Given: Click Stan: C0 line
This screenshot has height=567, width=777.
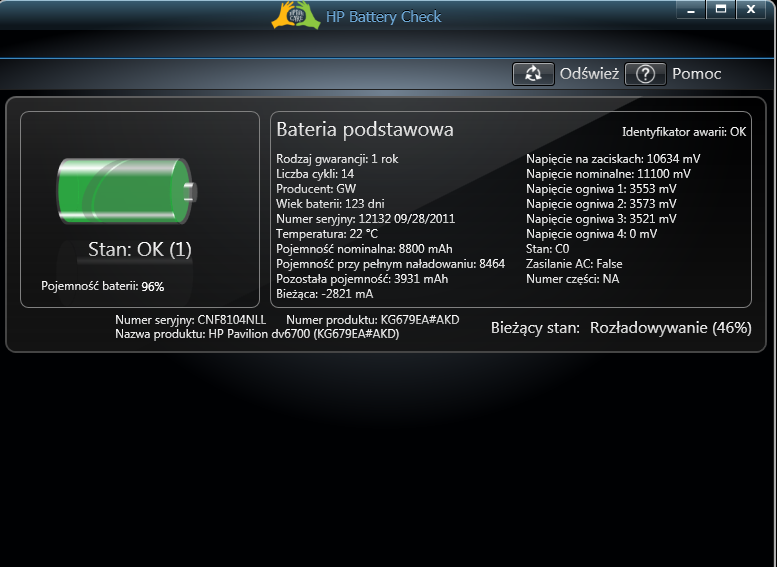Looking at the screenshot, I should (x=547, y=249).
